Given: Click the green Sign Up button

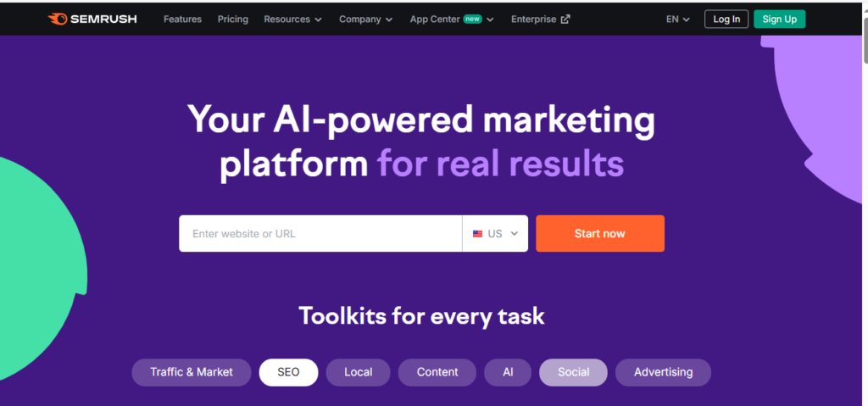Looking at the screenshot, I should pos(780,19).
